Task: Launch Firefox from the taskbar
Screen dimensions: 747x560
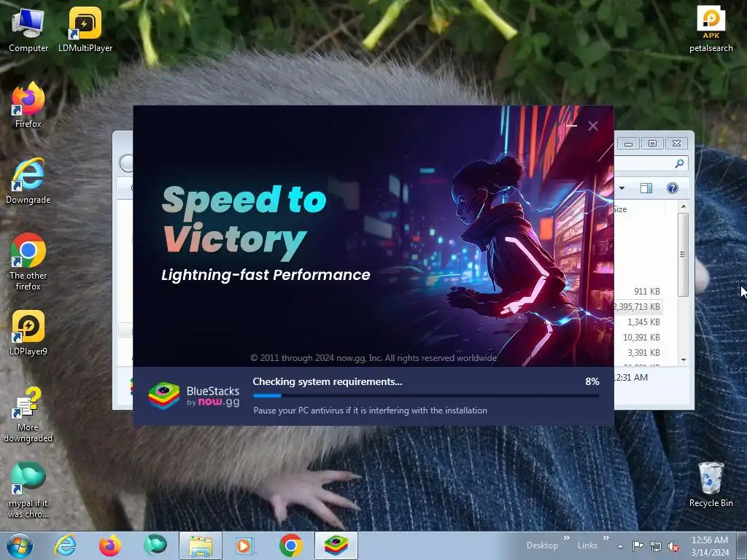Action: [x=109, y=545]
